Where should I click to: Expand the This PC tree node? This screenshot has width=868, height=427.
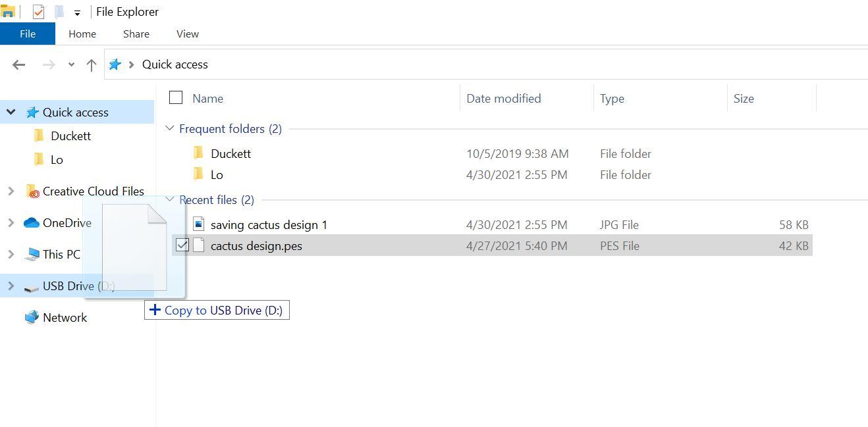click(x=11, y=254)
